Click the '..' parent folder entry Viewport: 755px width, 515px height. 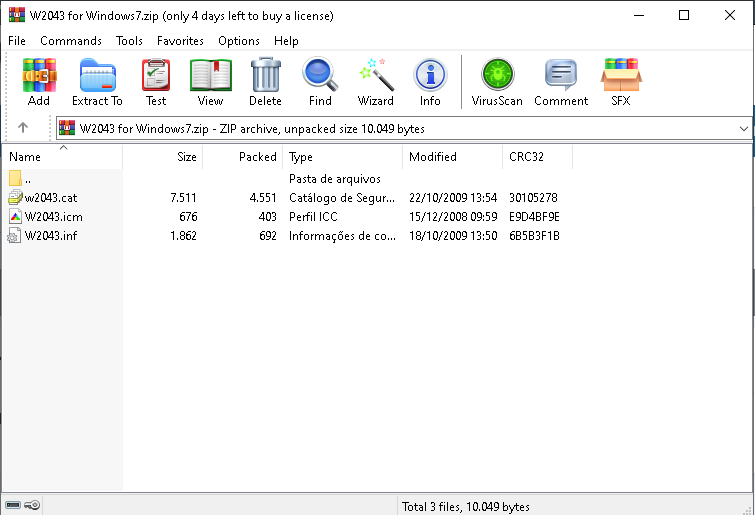pyautogui.click(x=28, y=179)
